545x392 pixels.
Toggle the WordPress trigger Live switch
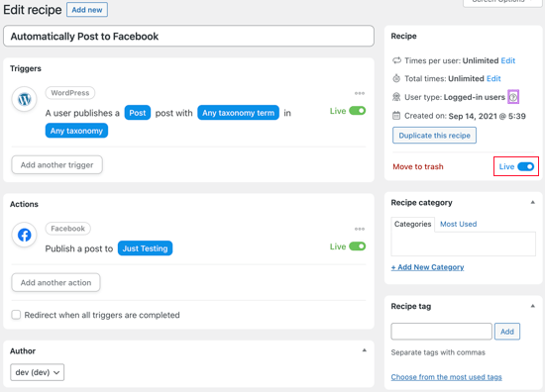point(358,111)
